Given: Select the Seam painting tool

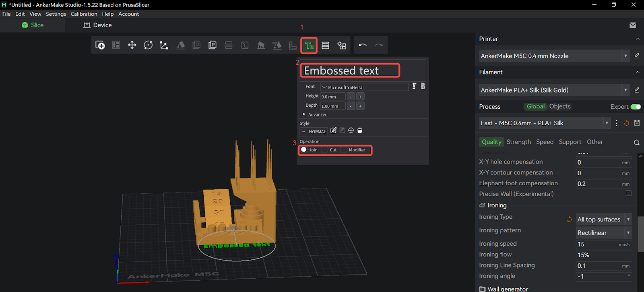Looking at the screenshot, I should coord(245,45).
